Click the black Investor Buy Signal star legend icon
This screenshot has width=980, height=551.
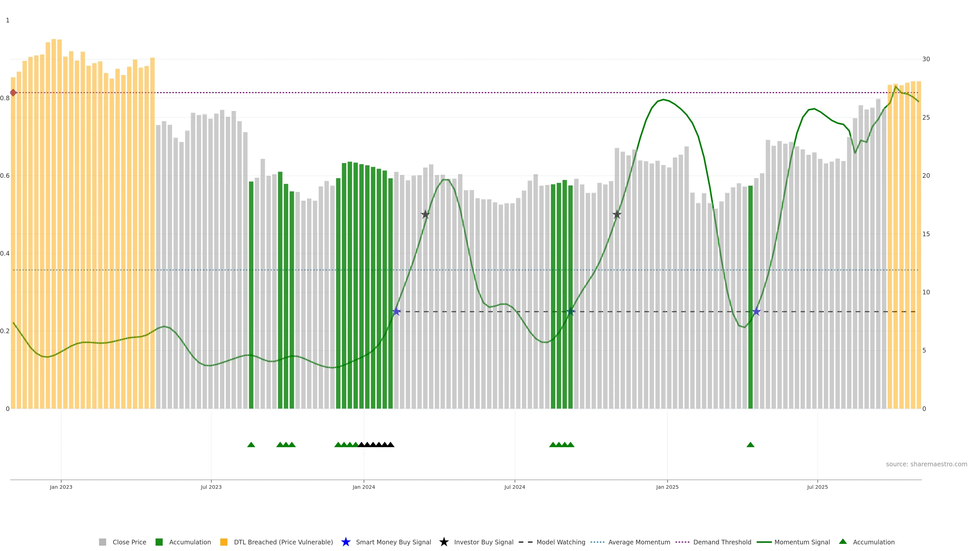pos(444,542)
